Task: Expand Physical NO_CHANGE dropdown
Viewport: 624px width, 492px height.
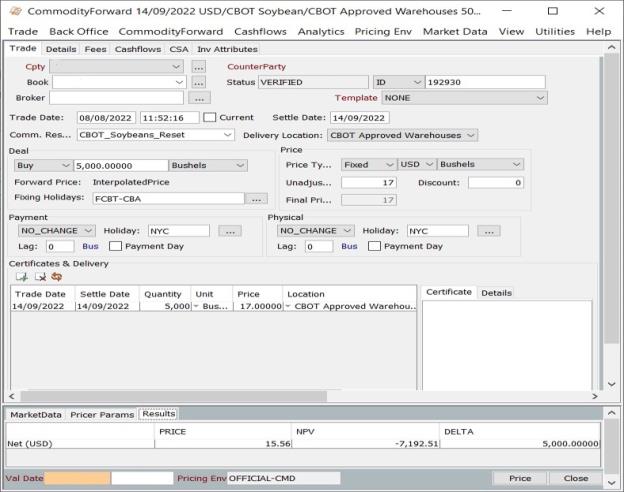Action: pyautogui.click(x=347, y=231)
